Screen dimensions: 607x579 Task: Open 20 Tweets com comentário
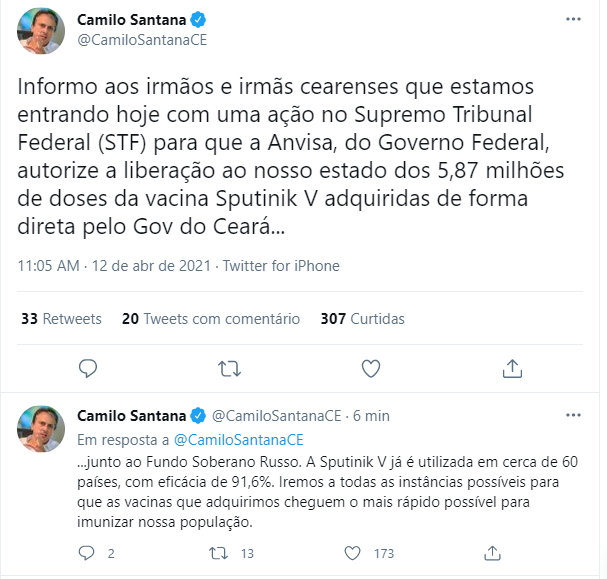click(210, 319)
